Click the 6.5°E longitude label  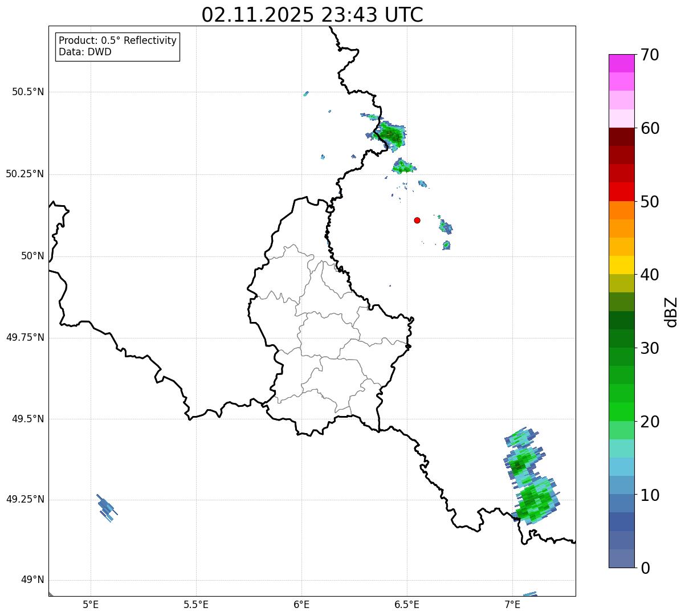coord(407,605)
